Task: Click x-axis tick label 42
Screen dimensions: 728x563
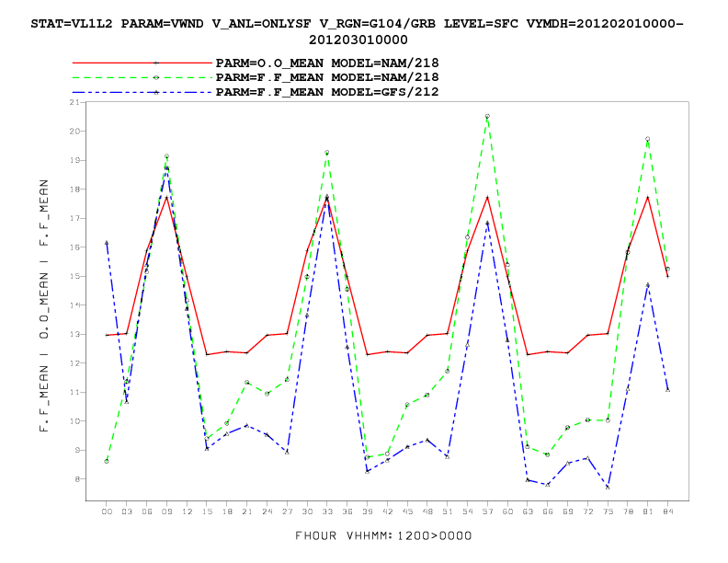Action: coord(387,511)
